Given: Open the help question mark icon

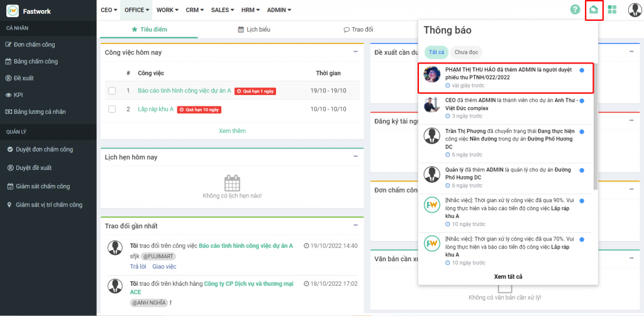Looking at the screenshot, I should click(575, 9).
